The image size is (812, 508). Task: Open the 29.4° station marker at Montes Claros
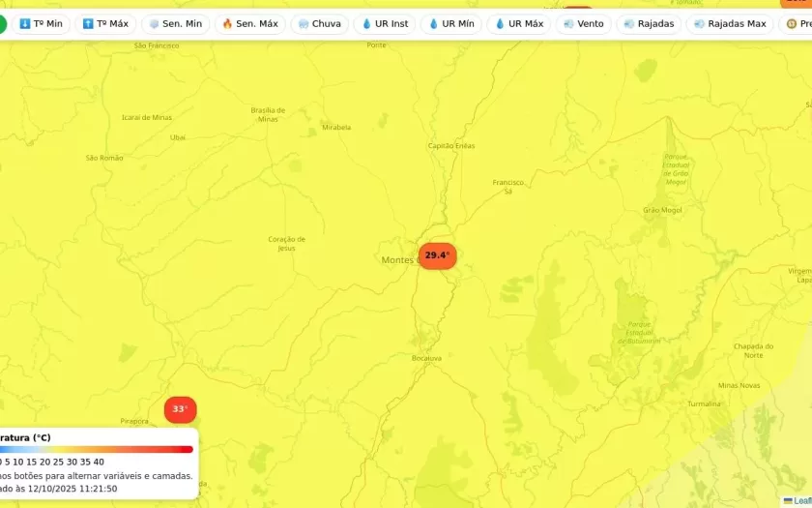point(438,255)
